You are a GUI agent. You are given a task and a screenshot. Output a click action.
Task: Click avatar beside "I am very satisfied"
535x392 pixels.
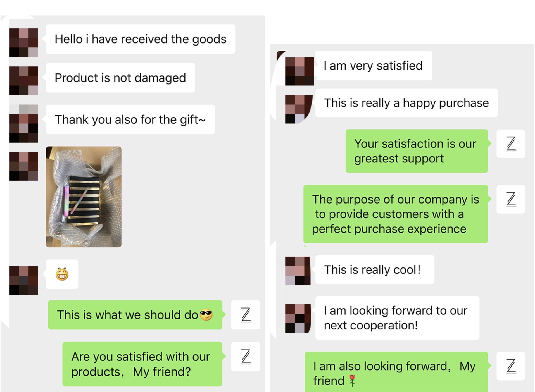click(x=299, y=71)
